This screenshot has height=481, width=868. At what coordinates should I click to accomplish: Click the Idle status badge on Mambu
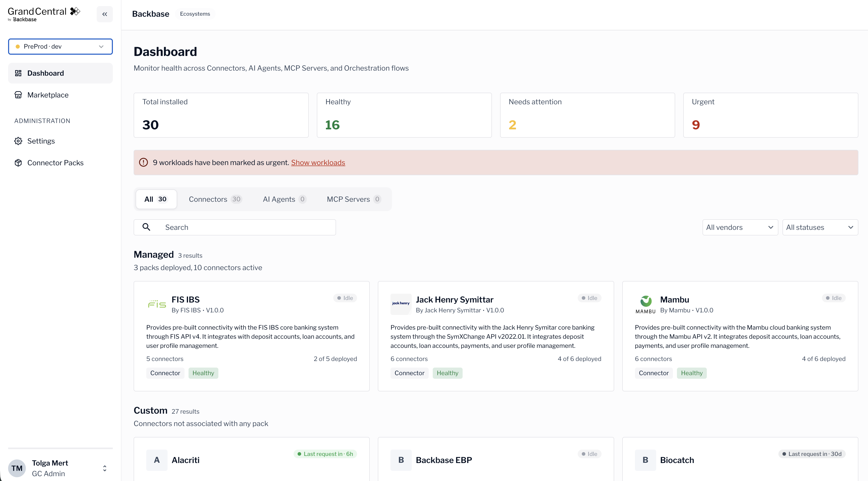click(x=834, y=298)
